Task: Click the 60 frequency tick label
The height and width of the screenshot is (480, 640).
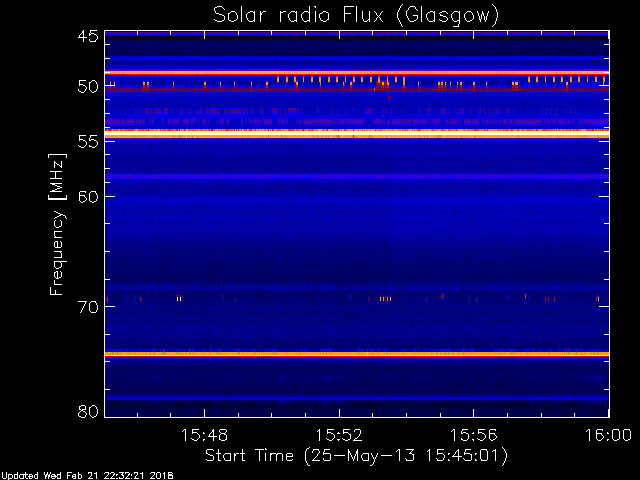Action: [x=88, y=197]
